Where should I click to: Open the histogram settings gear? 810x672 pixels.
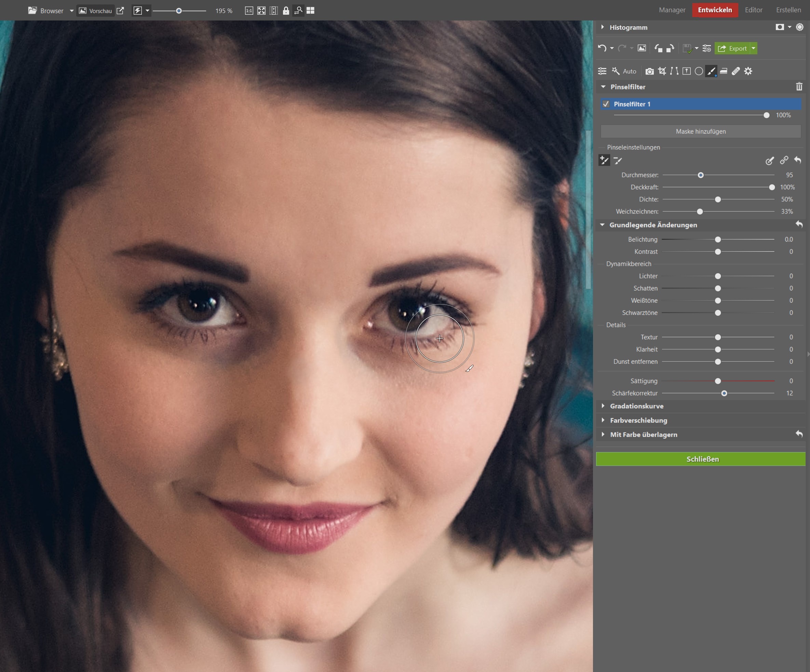pos(800,27)
